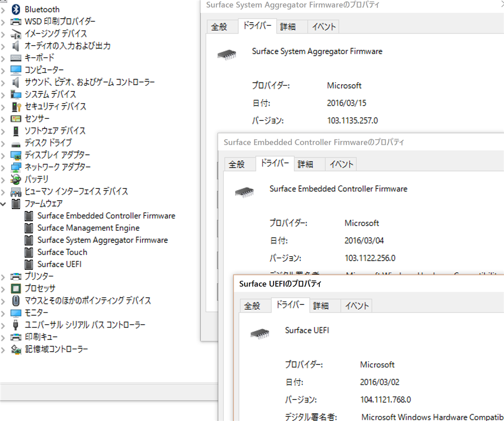Click the Surface Embedded Controller Firmwareのプロパティ title bar
The width and height of the screenshot is (504, 421).
tap(361, 142)
